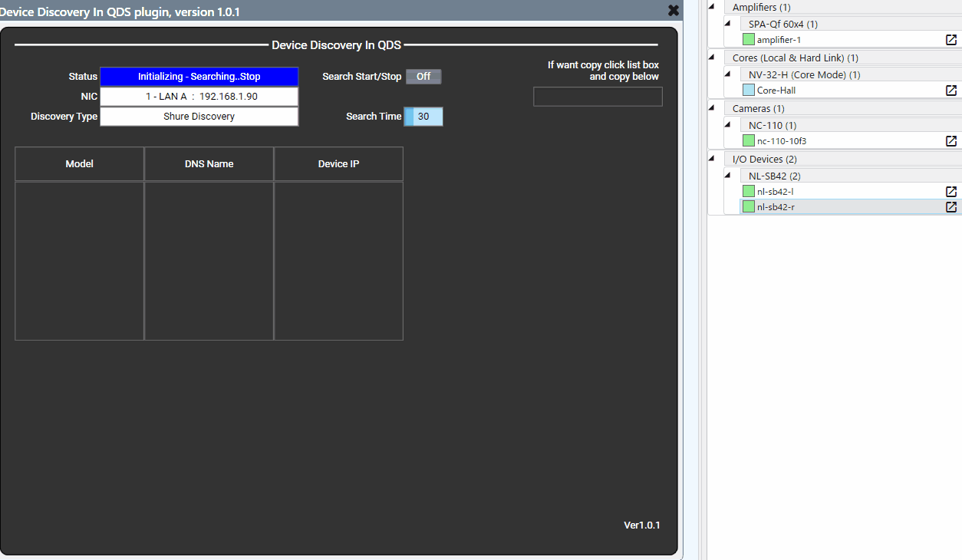Select nl-sb42-l in device tree

click(775, 192)
